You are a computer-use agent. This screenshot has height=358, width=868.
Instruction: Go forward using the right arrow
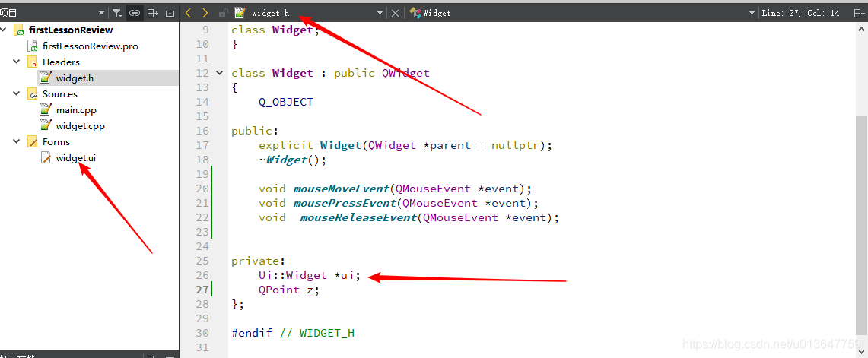pyautogui.click(x=205, y=13)
